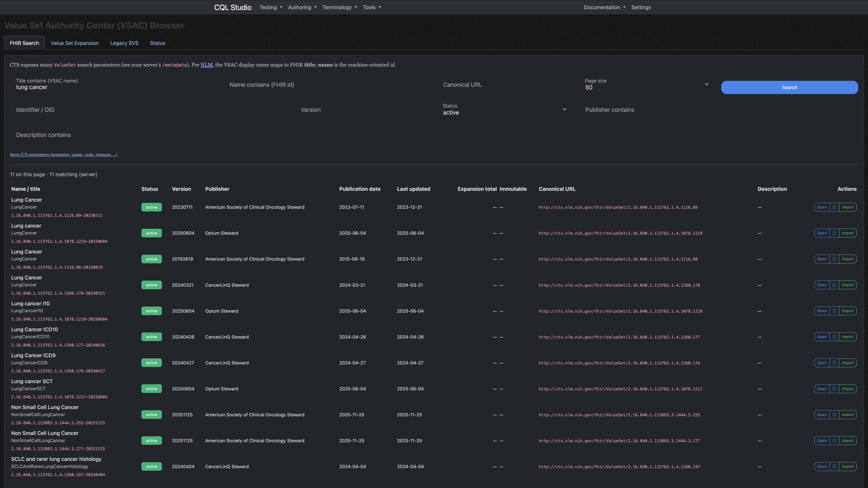Click the 'SCLC and rarer lung cancer histology' title
Screen dimensions: 868x488
56,459
